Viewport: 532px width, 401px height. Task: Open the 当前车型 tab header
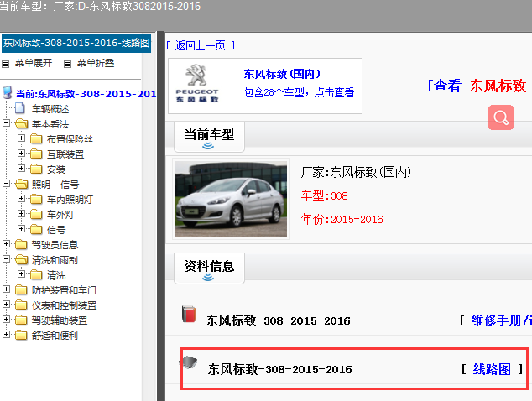pyautogui.click(x=209, y=137)
